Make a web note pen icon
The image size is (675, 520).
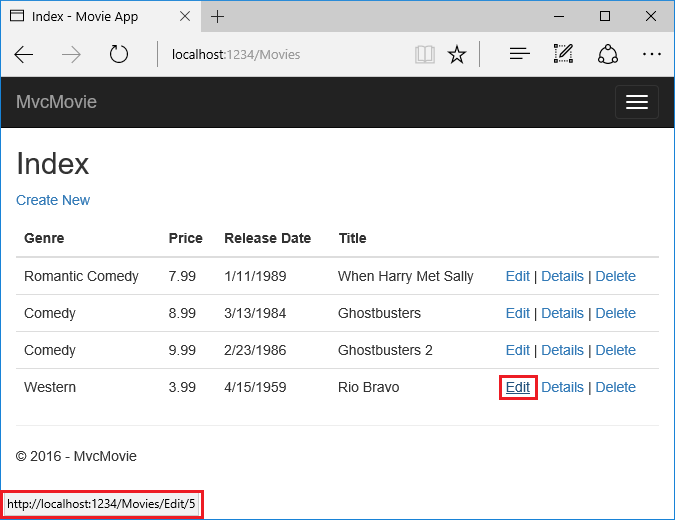pyautogui.click(x=563, y=54)
